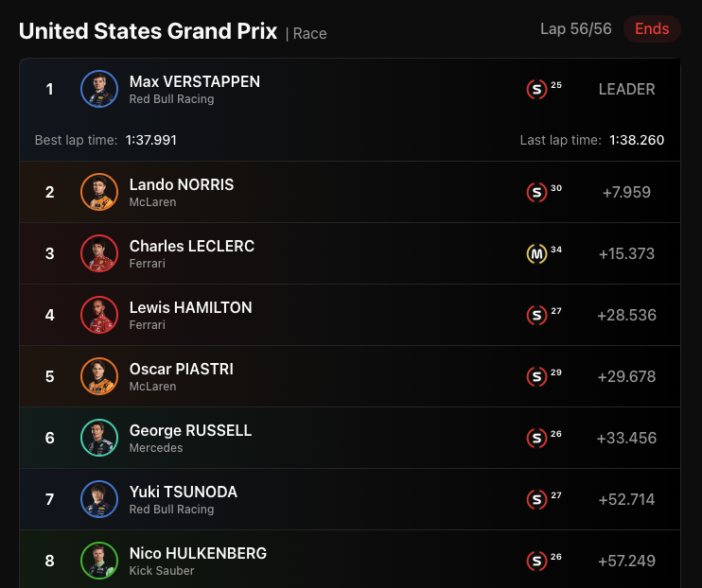Click George Russell's soft tyre icon
Image resolution: width=702 pixels, height=588 pixels.
tap(536, 438)
